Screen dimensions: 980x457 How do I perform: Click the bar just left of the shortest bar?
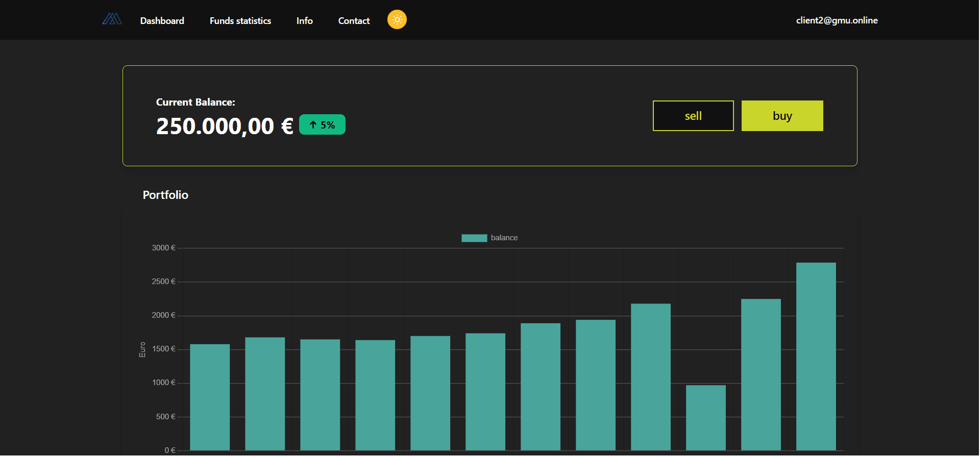pyautogui.click(x=650, y=376)
